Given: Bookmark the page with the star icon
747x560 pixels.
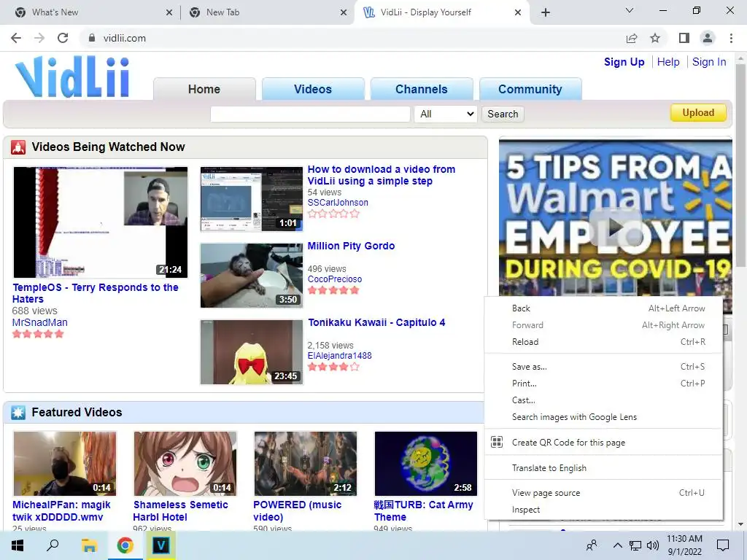Looking at the screenshot, I should [655, 38].
